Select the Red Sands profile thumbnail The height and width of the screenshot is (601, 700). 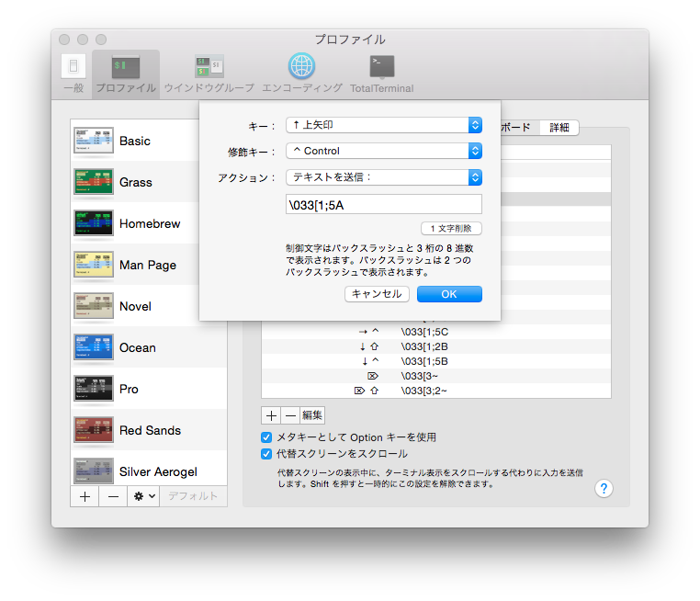[94, 430]
